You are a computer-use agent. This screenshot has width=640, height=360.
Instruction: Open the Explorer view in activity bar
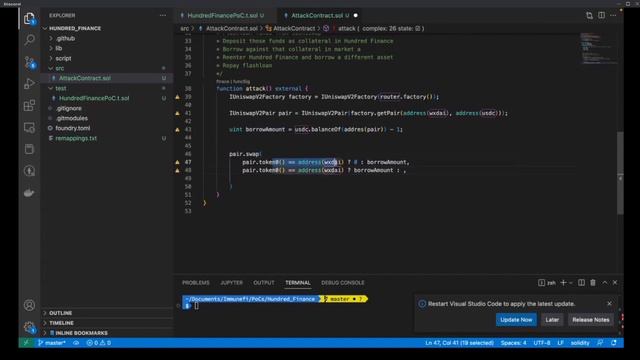[29, 18]
